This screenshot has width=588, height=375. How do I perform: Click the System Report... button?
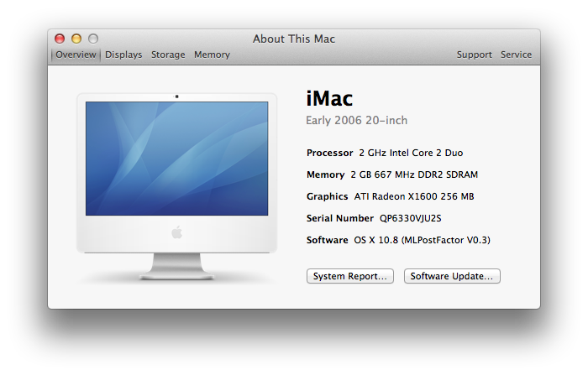point(350,276)
